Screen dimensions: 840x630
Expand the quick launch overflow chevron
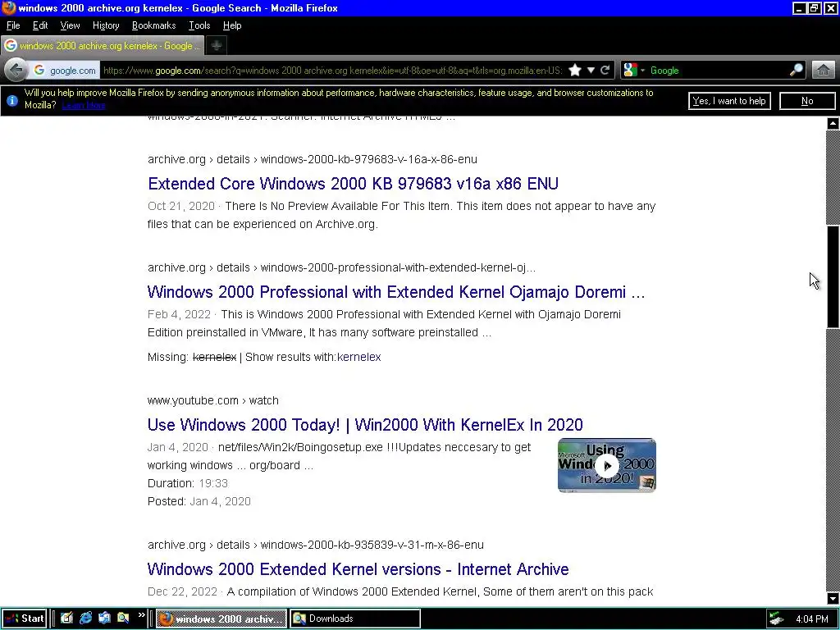141,615
